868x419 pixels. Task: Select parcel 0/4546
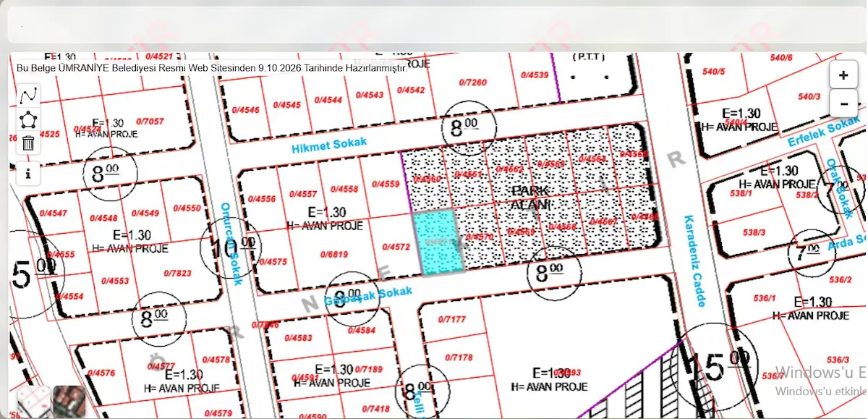click(x=245, y=110)
